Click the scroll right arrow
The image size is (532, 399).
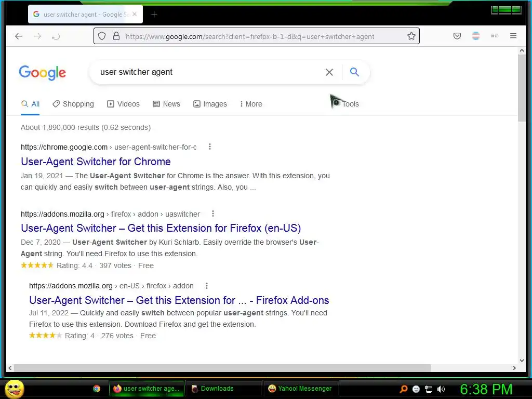[x=514, y=368]
